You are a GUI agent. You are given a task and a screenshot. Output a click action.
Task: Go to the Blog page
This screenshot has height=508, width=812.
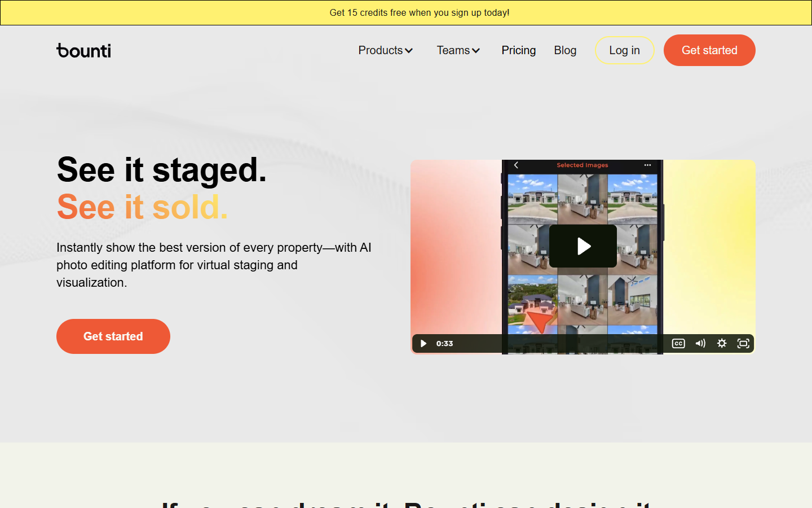(x=565, y=50)
